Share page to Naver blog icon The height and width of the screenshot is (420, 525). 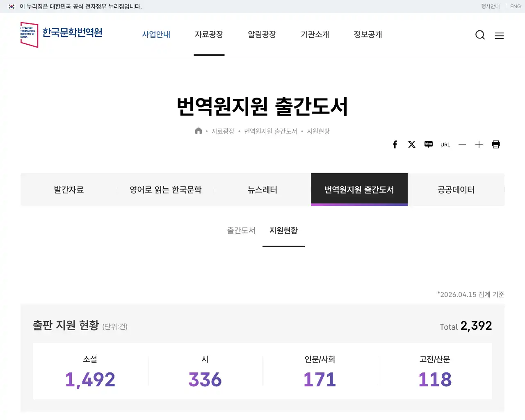pyautogui.click(x=429, y=144)
